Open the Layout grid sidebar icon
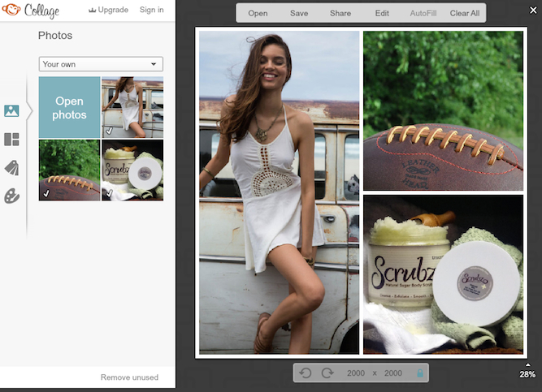 [11, 140]
